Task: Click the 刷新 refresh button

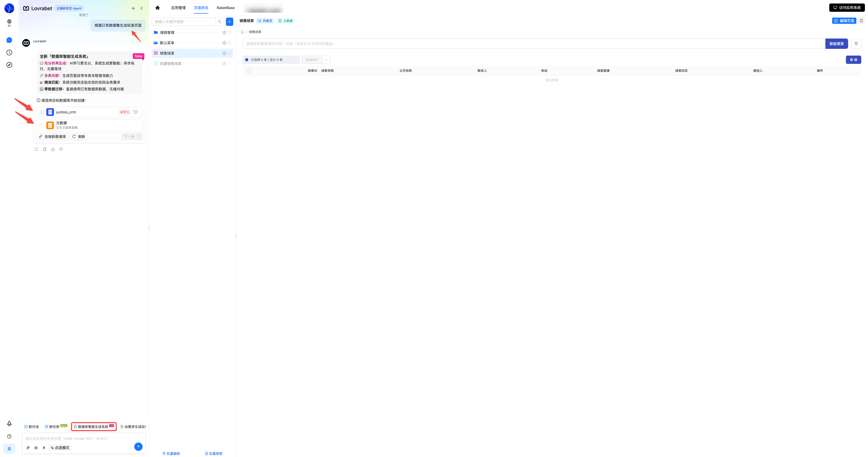Action: 79,137
